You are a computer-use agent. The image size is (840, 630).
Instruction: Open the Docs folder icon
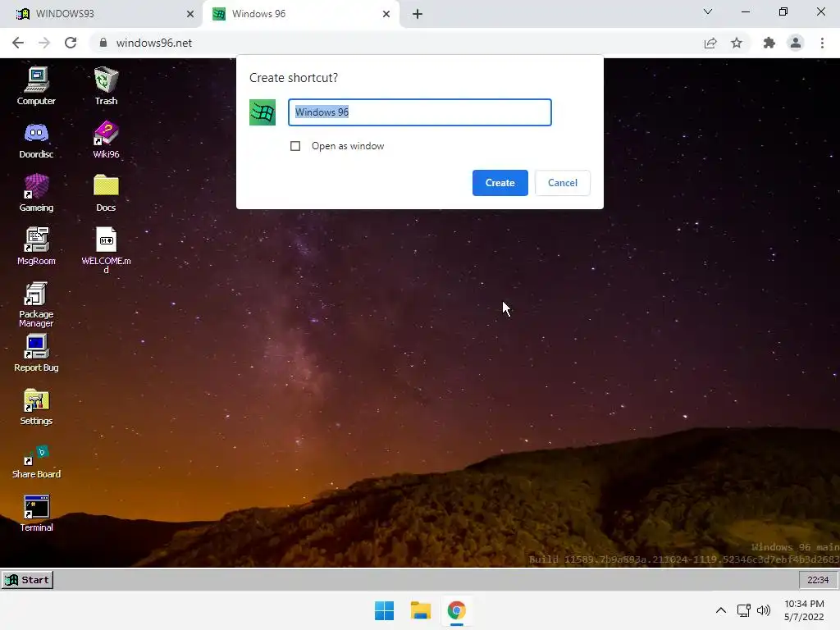(x=106, y=193)
